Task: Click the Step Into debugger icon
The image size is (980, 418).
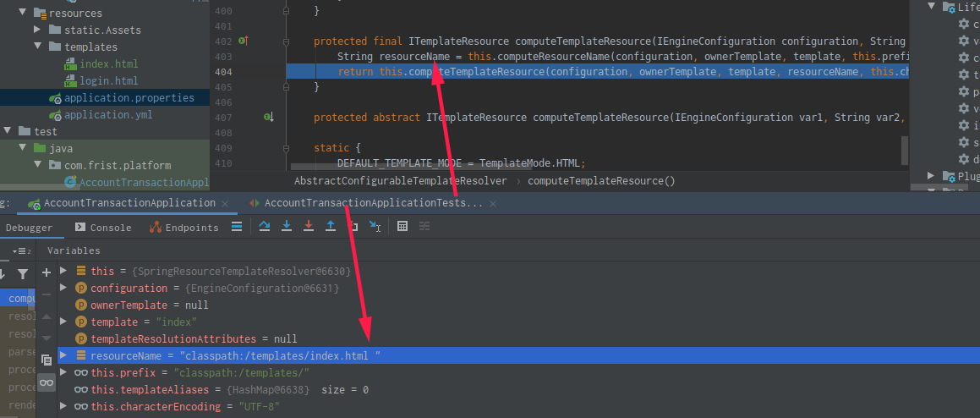Action: [287, 227]
